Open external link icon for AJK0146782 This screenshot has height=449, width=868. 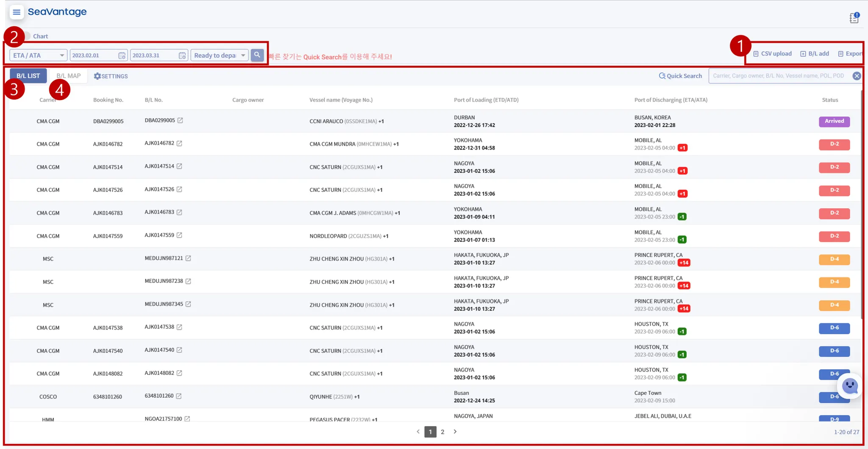click(x=179, y=143)
